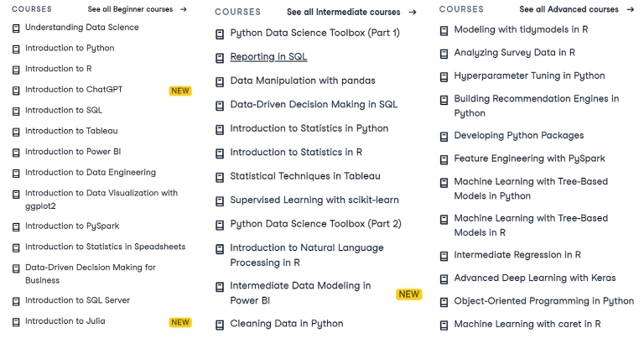This screenshot has height=338, width=644.
Task: Select Introduction to Power BI course
Action: coord(71,152)
